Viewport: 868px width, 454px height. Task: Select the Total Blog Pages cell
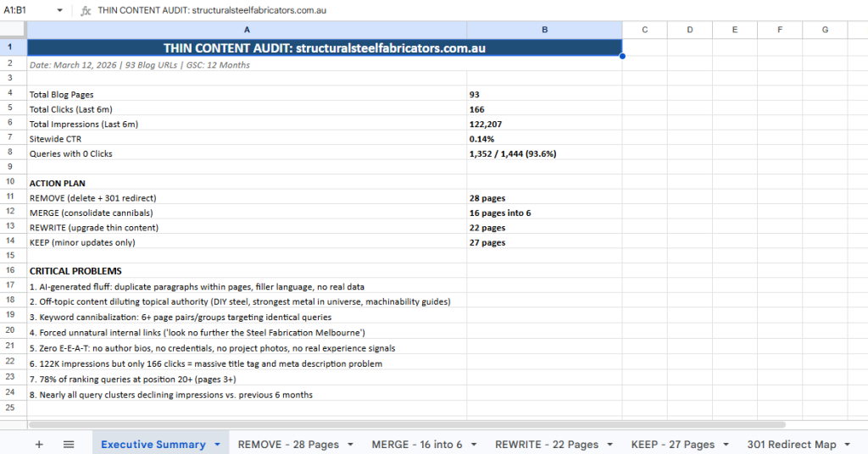(247, 95)
